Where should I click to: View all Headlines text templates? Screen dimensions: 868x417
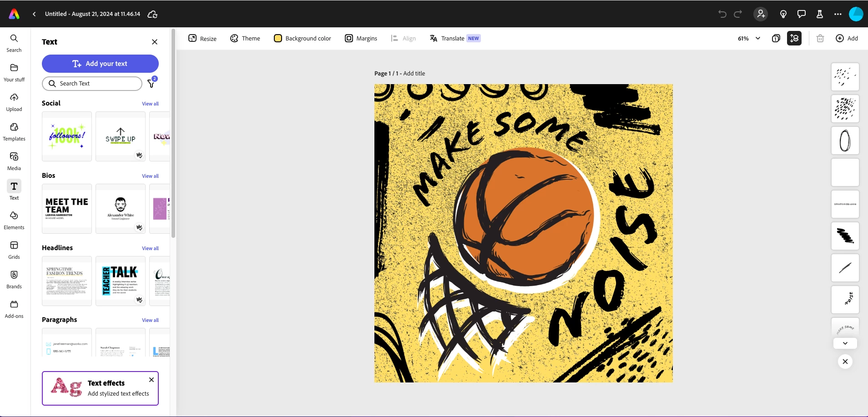[x=150, y=248]
